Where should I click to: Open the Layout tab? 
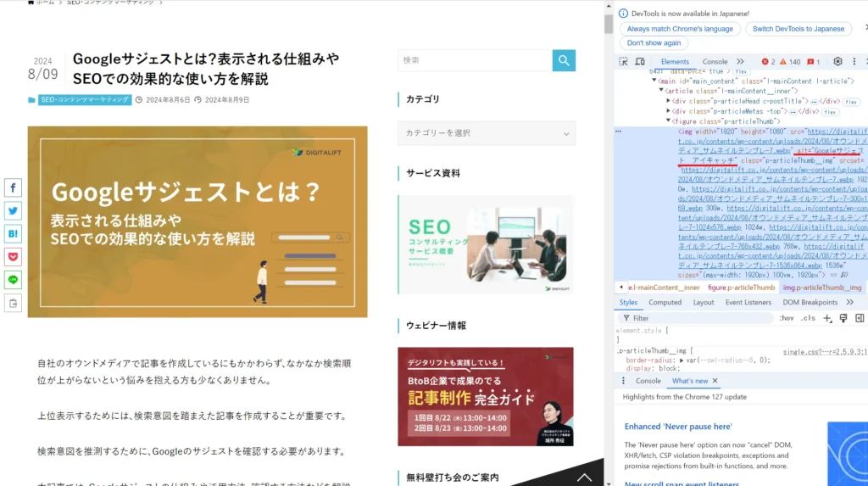(704, 302)
